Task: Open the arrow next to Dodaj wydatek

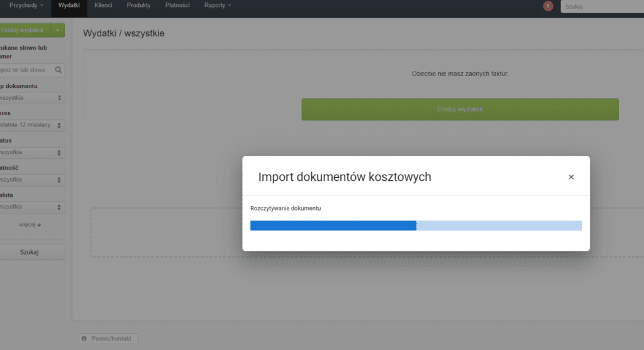Action: (x=58, y=30)
